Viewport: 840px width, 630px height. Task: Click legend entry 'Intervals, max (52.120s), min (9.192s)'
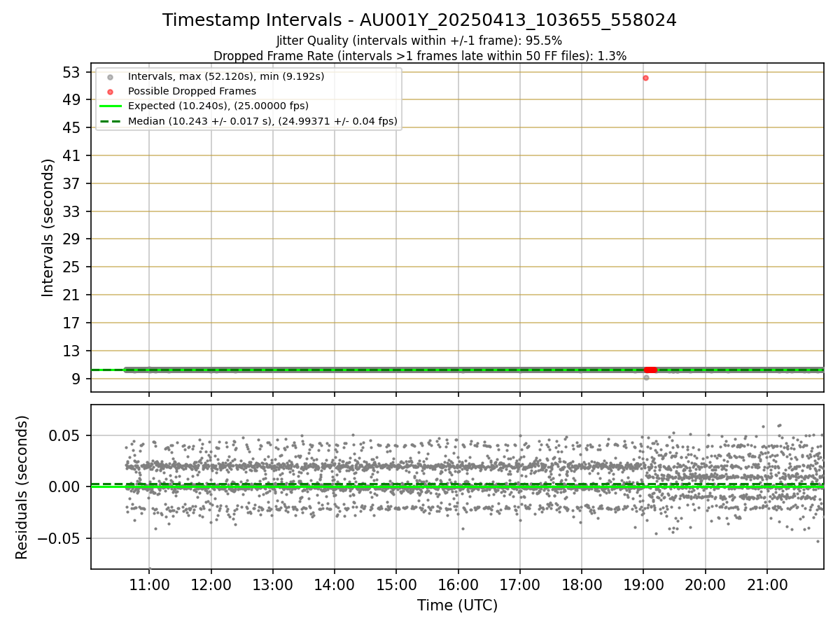point(225,76)
